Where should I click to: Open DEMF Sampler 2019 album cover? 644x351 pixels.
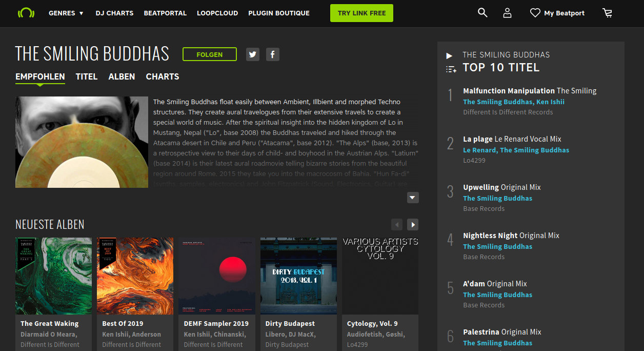coord(217,276)
